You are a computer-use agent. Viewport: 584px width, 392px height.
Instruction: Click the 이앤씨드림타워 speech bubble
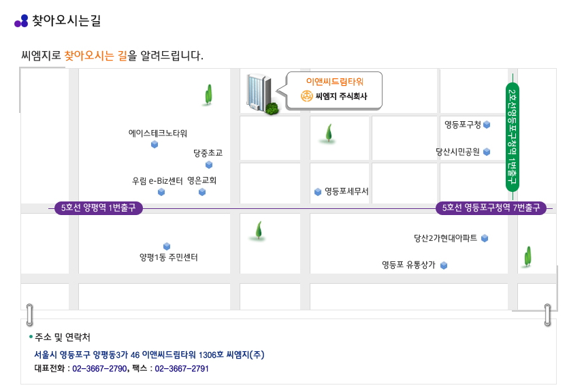coord(334,89)
